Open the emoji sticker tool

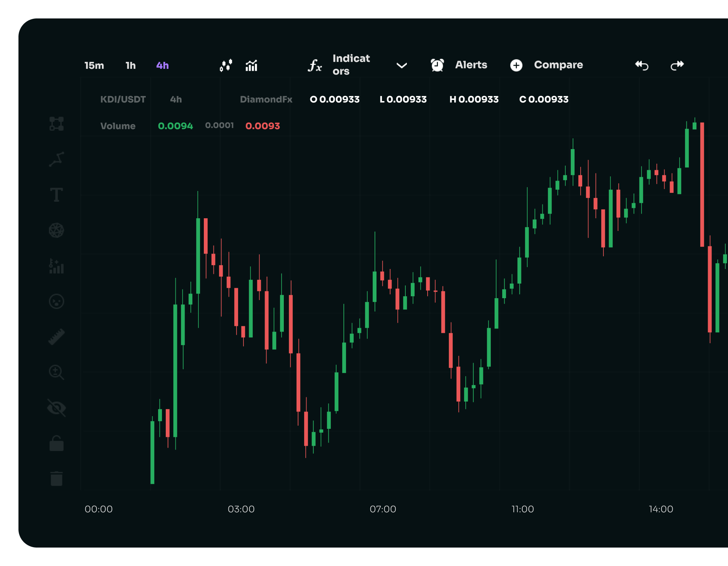pos(57,301)
